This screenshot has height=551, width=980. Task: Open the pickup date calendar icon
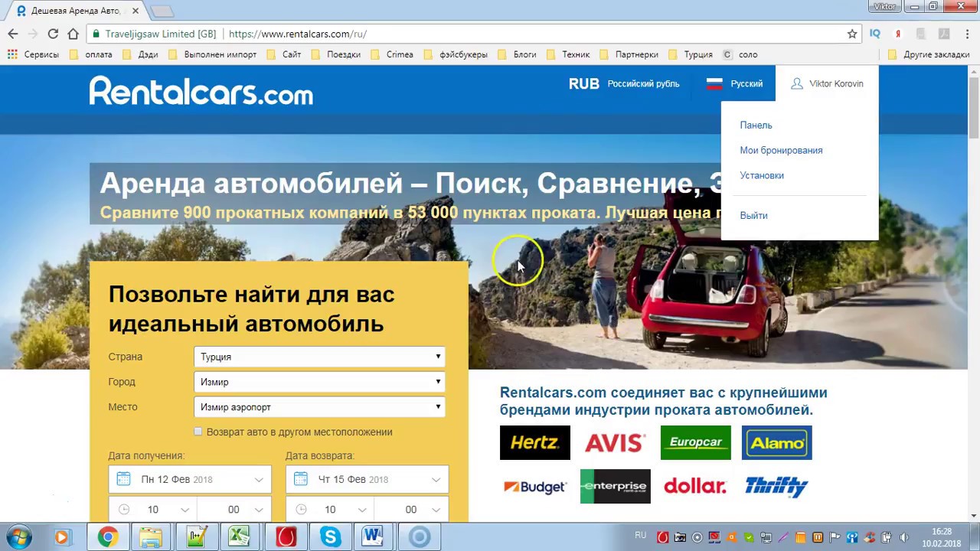[123, 479]
